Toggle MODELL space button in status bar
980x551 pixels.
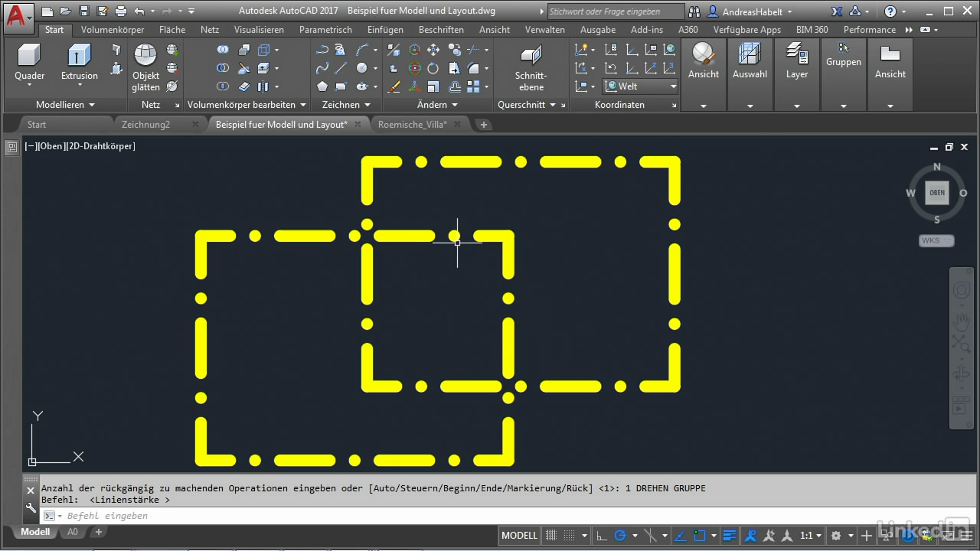[519, 536]
